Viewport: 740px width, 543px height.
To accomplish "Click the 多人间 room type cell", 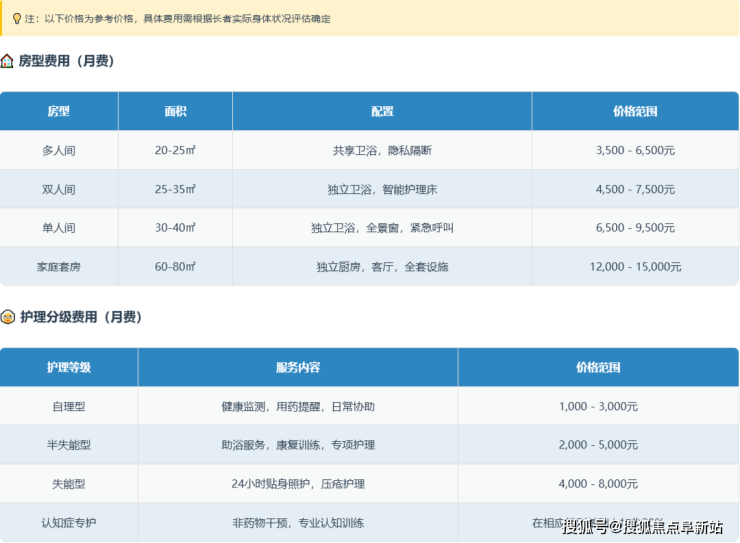I will click(x=59, y=150).
